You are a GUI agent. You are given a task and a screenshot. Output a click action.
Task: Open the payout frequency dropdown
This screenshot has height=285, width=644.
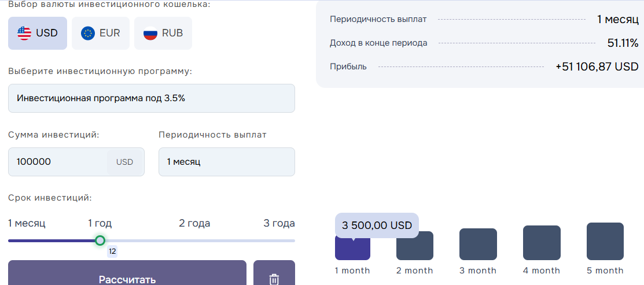227,162
